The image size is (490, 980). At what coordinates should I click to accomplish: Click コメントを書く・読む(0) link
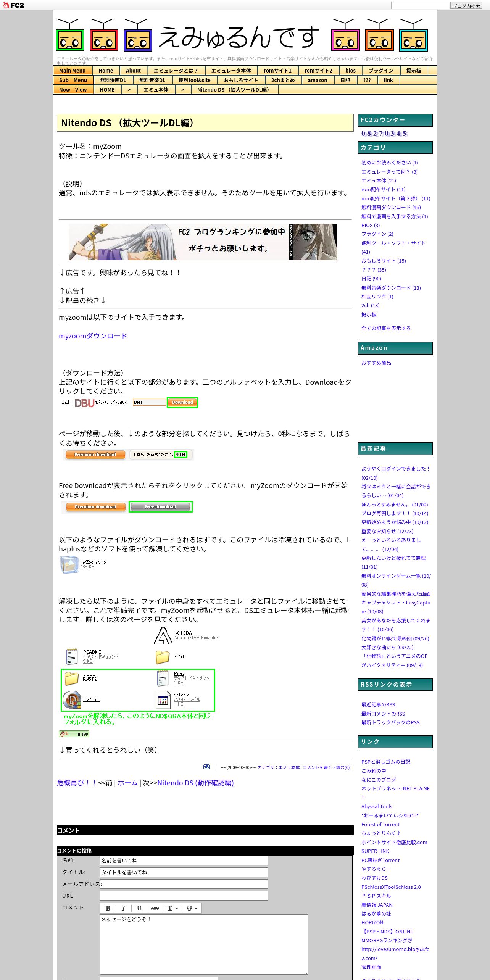point(326,767)
